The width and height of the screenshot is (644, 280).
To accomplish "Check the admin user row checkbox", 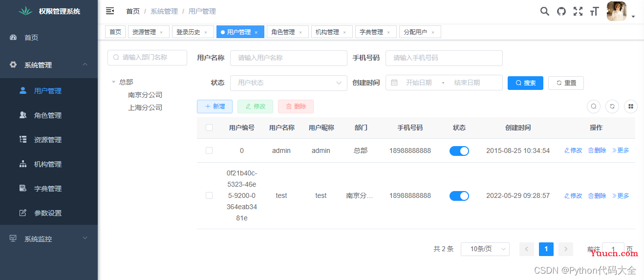I will point(209,151).
